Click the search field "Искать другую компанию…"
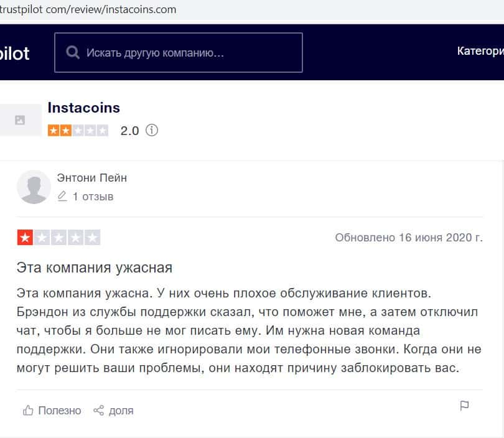Screen dimensions: 504x438 (179, 52)
